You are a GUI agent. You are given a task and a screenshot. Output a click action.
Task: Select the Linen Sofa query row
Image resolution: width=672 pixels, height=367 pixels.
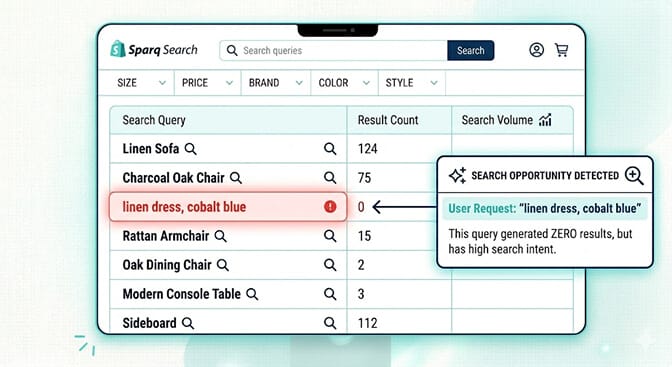[228, 149]
